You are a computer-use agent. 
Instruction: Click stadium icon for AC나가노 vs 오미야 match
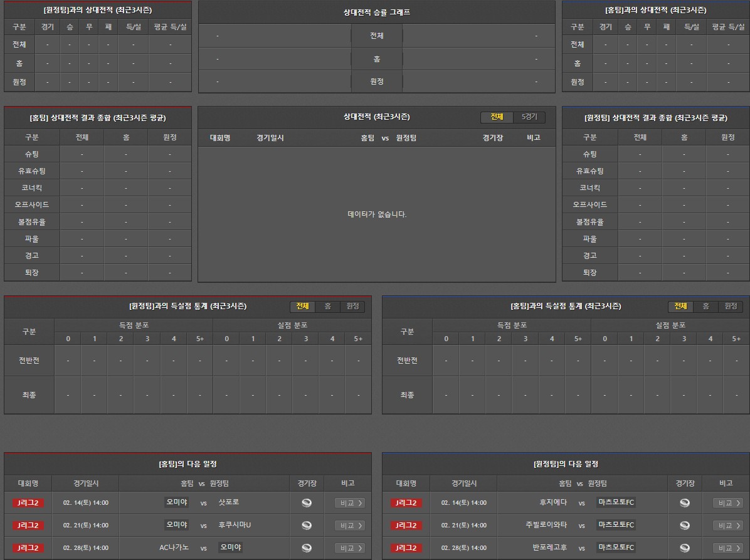[307, 548]
